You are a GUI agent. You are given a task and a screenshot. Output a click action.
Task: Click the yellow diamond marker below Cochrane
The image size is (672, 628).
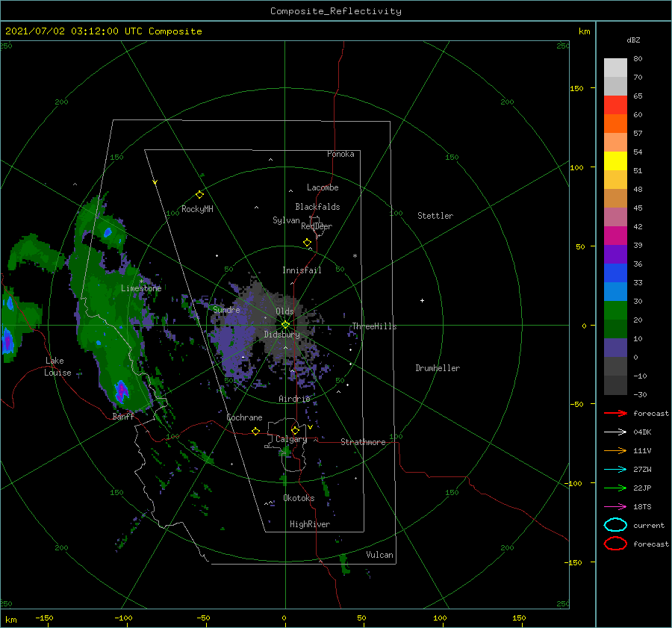[x=255, y=431]
